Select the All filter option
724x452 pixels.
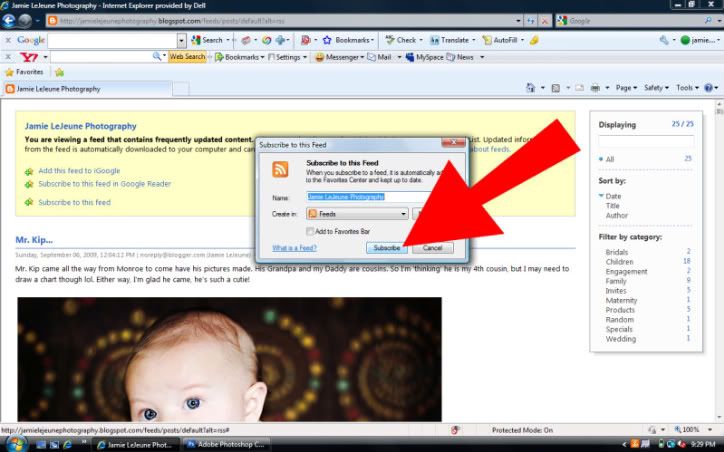click(609, 159)
